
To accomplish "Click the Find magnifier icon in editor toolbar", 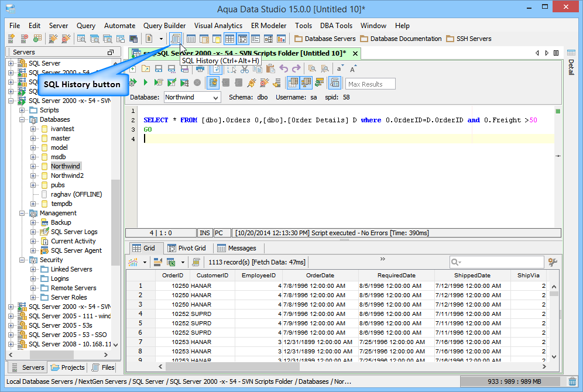I will click(312, 68).
